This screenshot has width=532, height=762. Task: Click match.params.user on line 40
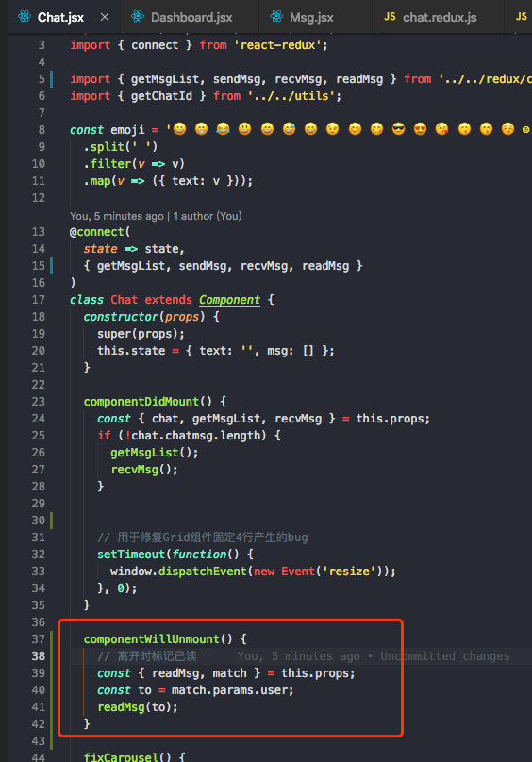pos(230,690)
